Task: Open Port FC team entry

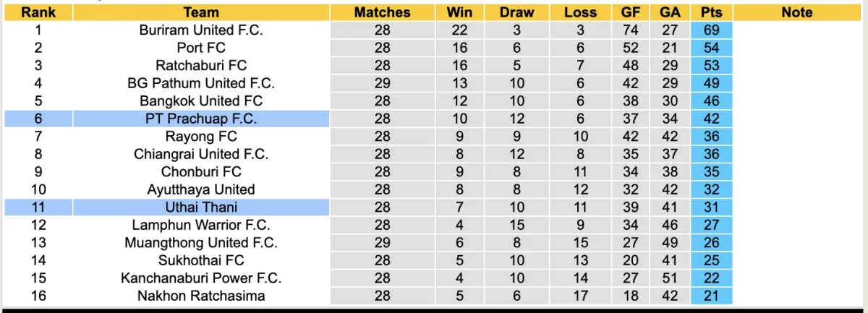Action: click(x=201, y=48)
